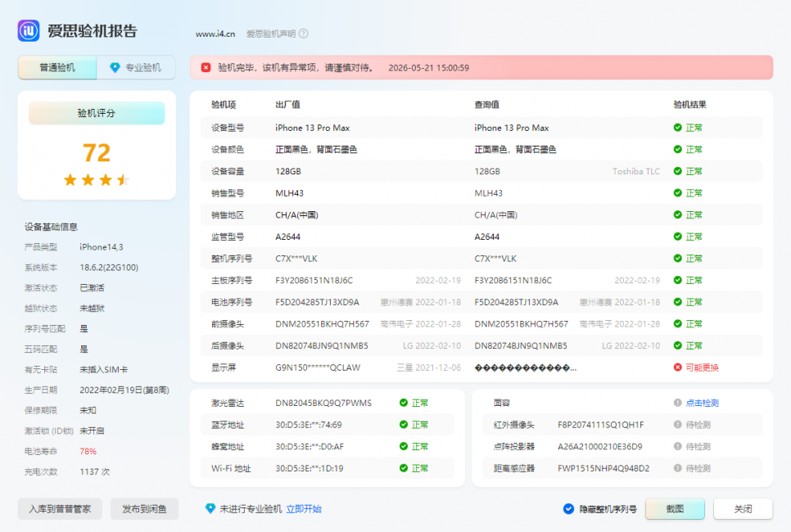Open the help question-mark icon beside 爱思验机声明

(303, 34)
